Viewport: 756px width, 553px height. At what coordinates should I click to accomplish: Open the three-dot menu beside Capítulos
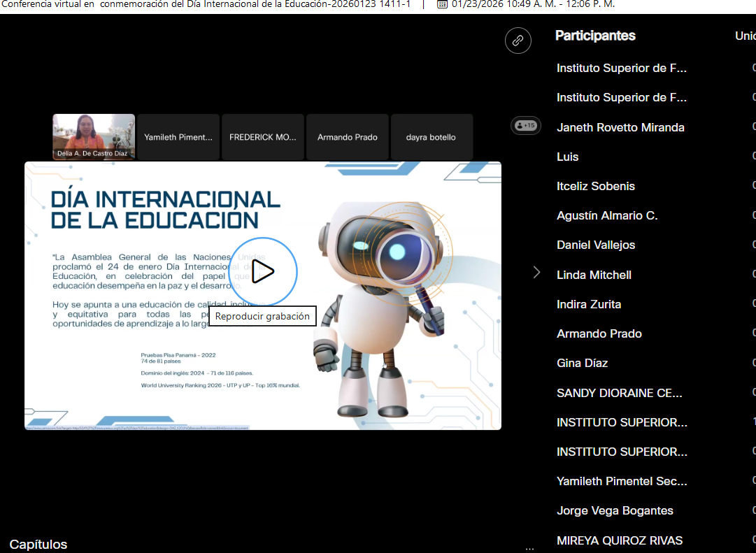click(x=529, y=547)
